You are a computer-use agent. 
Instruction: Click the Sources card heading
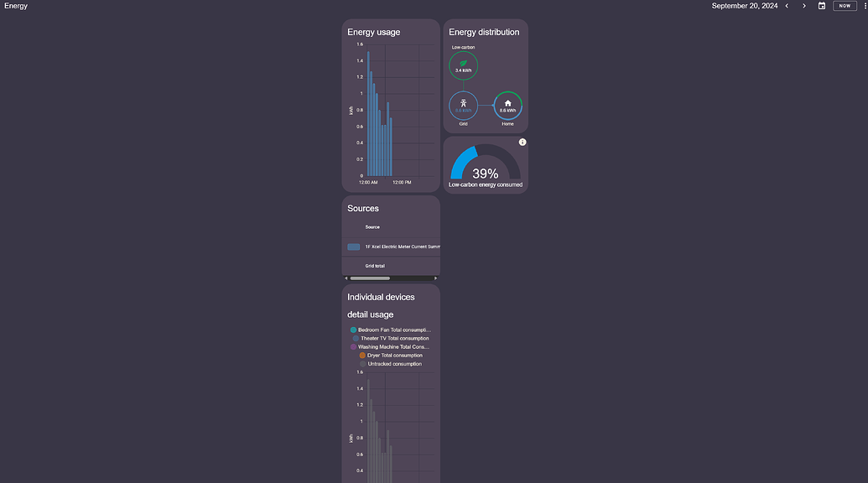click(x=363, y=209)
